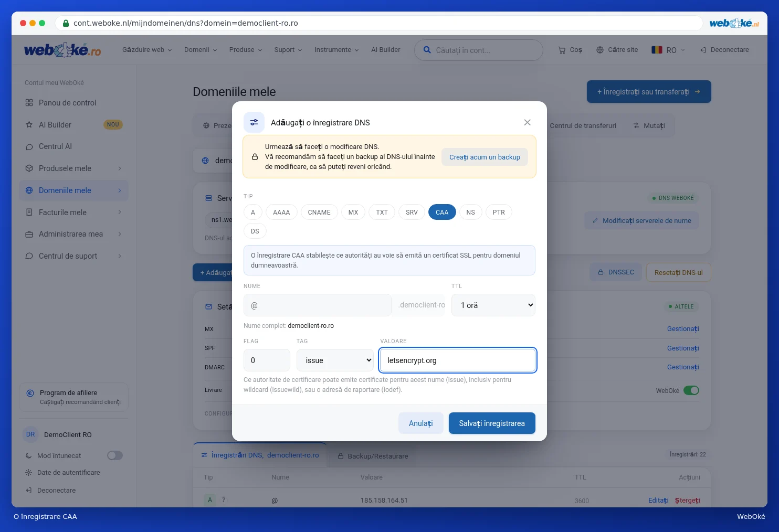Screen dimensions: 779x532
Task: Click the Administrarea mea card icon
Action: (29, 234)
